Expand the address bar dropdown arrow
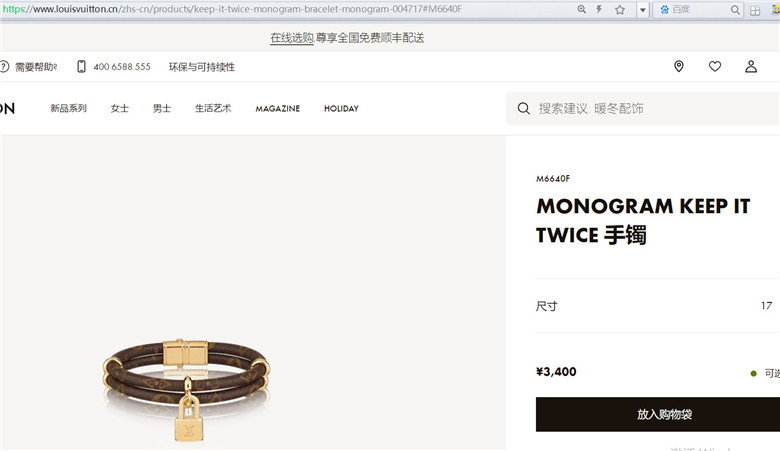 click(x=643, y=9)
